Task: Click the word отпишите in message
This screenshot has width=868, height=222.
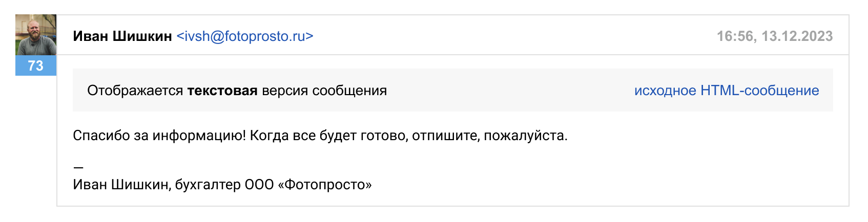Action: click(444, 136)
